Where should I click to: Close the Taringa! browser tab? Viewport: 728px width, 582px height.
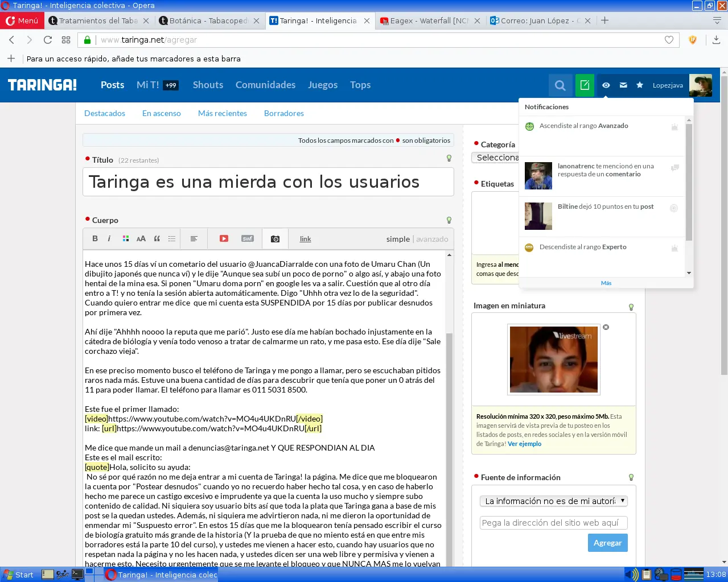coord(367,20)
